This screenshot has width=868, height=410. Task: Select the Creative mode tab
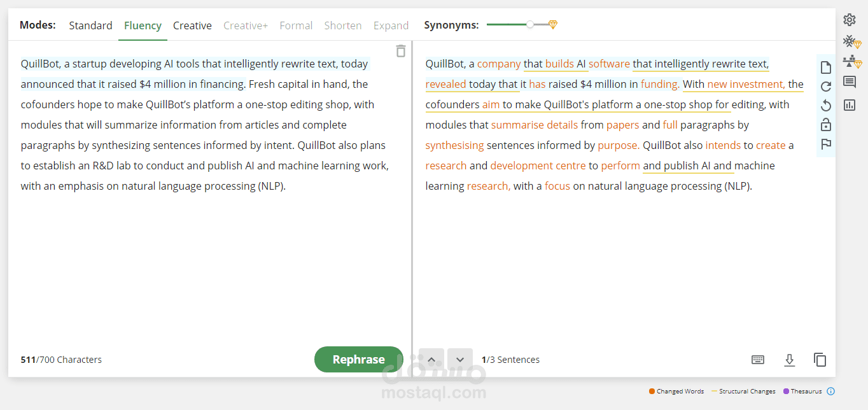pos(192,25)
